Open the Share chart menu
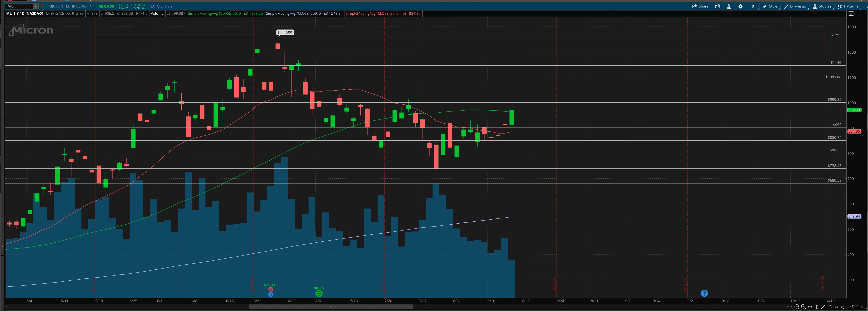 point(700,6)
